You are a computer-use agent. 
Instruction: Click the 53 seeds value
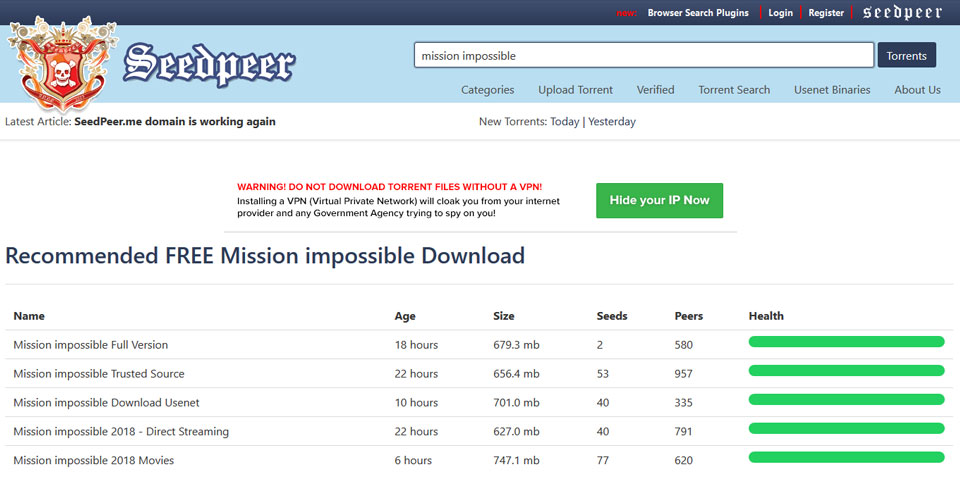point(602,374)
